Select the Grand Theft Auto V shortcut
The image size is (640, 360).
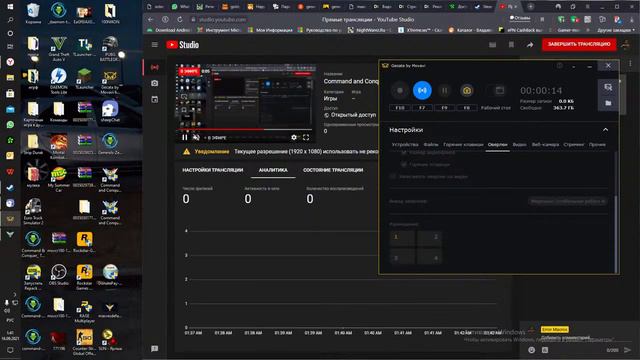tap(59, 48)
